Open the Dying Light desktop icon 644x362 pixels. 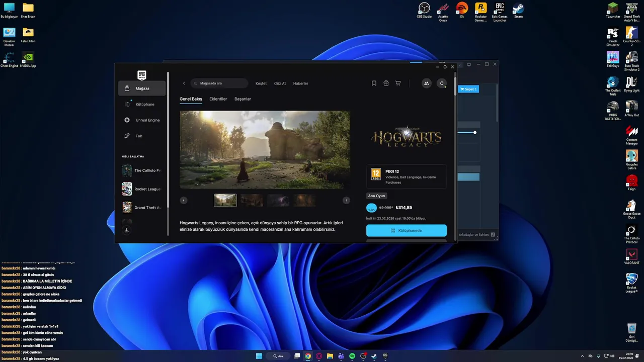coord(631,84)
